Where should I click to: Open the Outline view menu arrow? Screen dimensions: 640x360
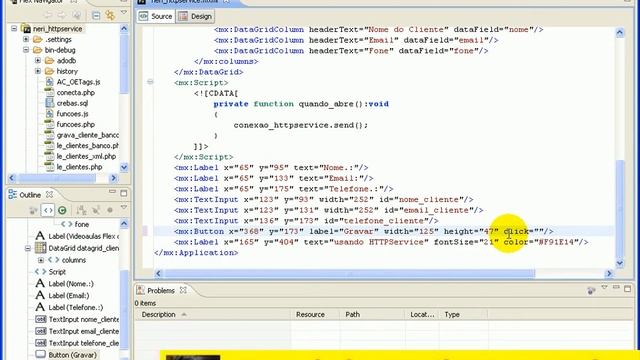124,208
